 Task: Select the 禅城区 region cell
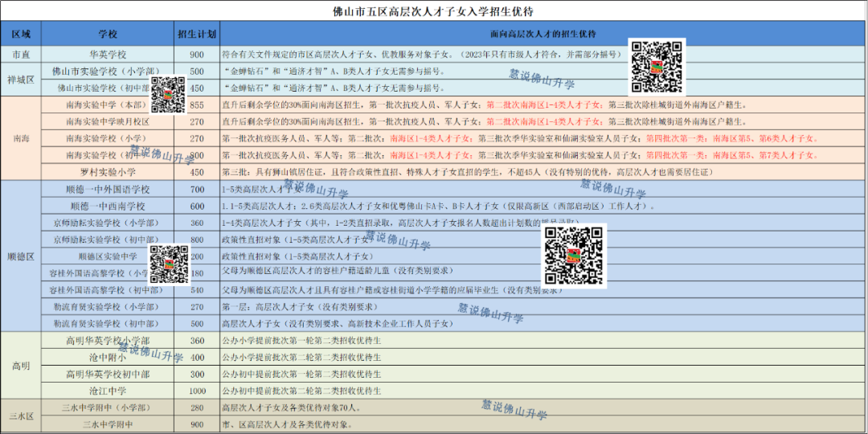pyautogui.click(x=21, y=80)
